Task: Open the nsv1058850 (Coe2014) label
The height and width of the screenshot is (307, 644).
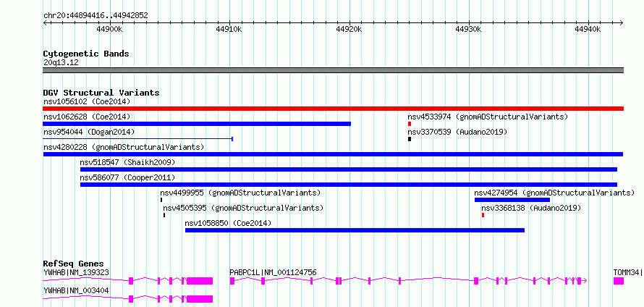Action: coord(229,223)
